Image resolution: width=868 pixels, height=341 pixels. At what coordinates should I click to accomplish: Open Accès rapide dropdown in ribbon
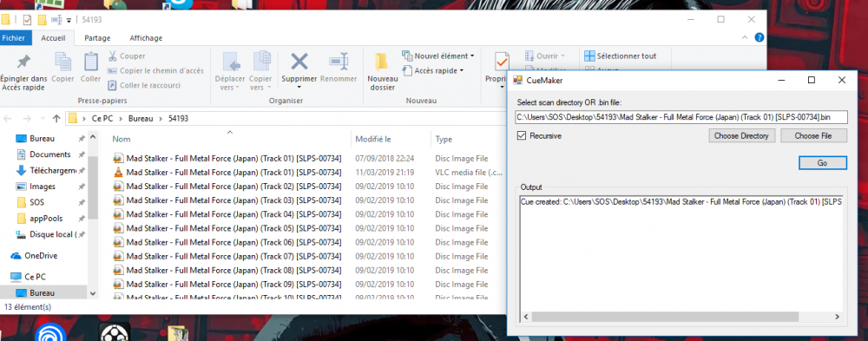(x=433, y=71)
